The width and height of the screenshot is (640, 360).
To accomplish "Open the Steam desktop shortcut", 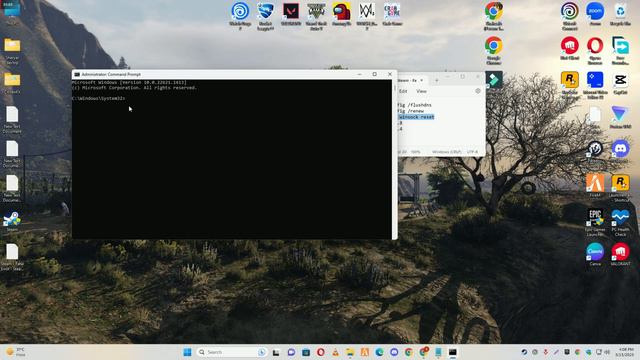I will [12, 222].
